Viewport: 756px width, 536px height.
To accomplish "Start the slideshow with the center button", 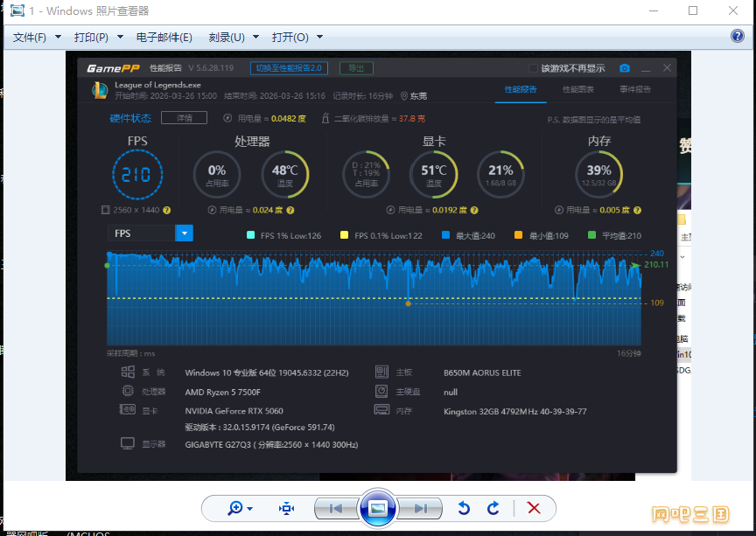I will tap(378, 508).
